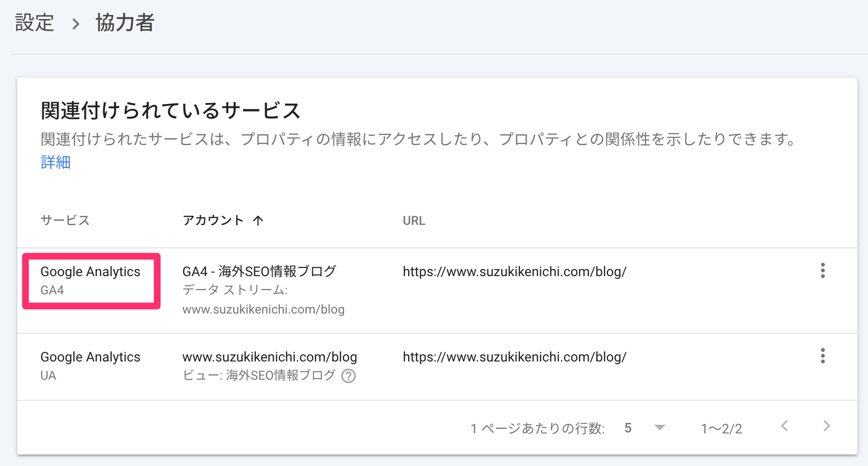Click the 協力者 breadcrumb title
The width and height of the screenshot is (868, 466).
(x=125, y=23)
